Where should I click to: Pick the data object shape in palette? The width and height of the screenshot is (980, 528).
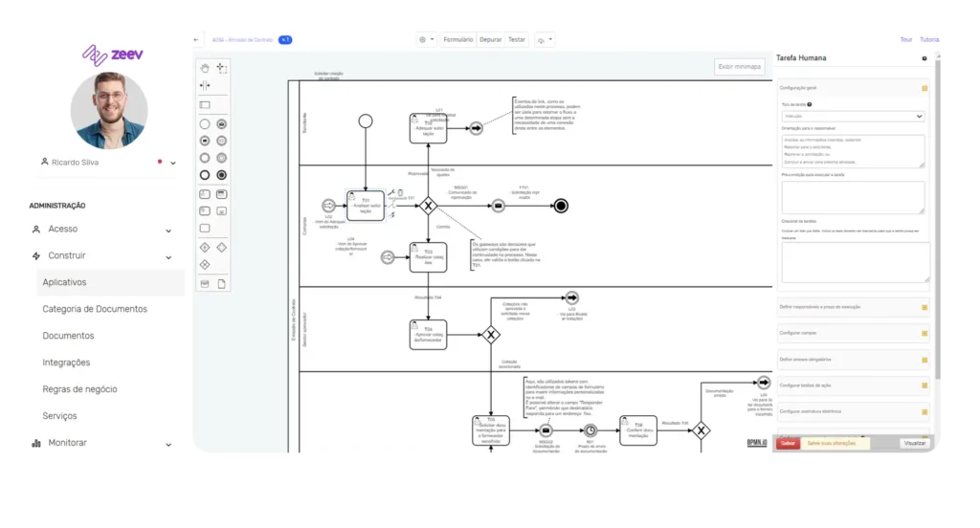[221, 283]
